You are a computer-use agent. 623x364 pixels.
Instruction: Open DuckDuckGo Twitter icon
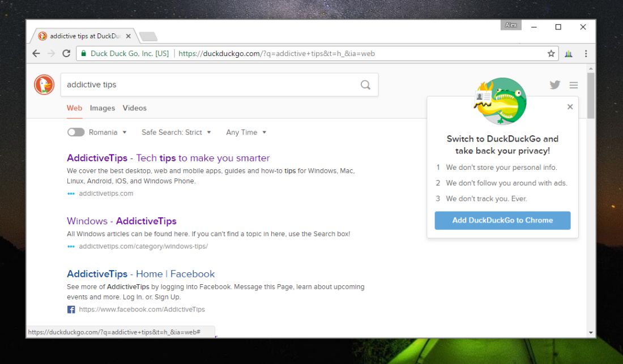click(x=555, y=84)
